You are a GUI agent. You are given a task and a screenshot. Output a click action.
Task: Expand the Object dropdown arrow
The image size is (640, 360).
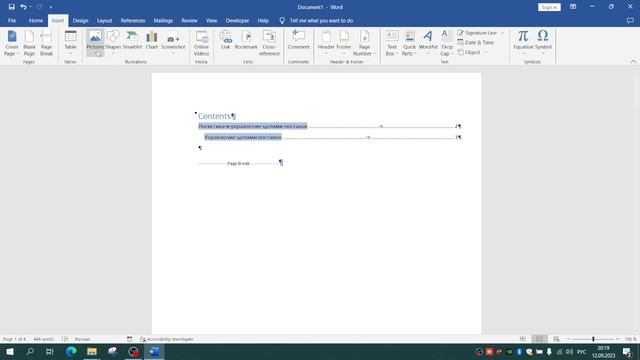click(x=486, y=52)
